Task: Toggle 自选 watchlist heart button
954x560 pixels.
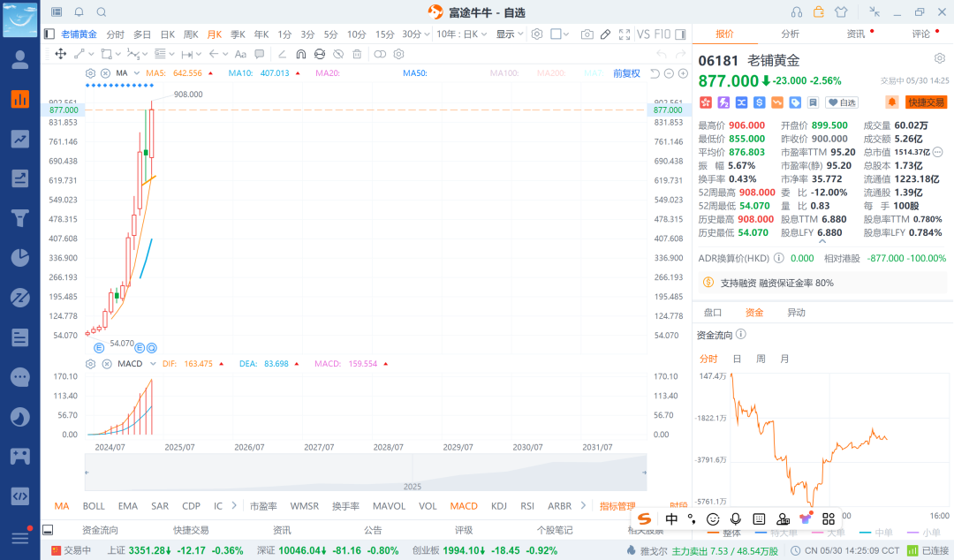Action: (x=842, y=102)
